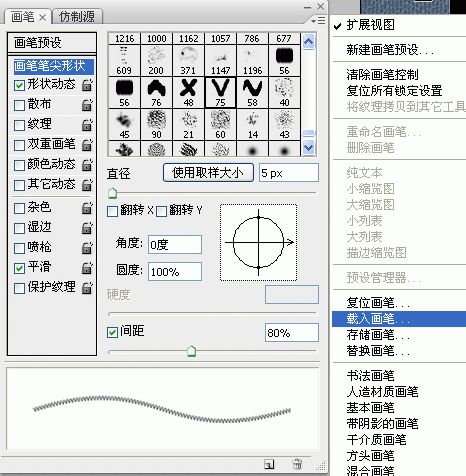The height and width of the screenshot is (476, 466).
Task: Toggle lock icon beside 形状动态
Action: tap(87, 85)
